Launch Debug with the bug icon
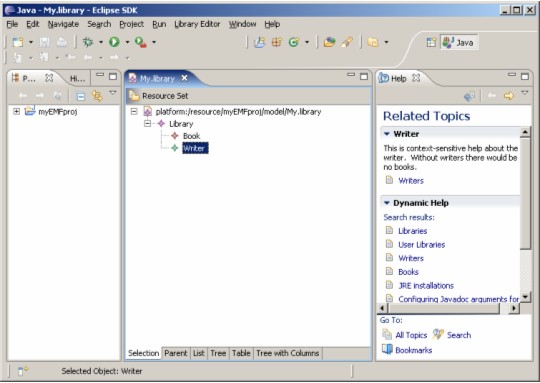Screen dimensions: 540x383 pos(88,42)
